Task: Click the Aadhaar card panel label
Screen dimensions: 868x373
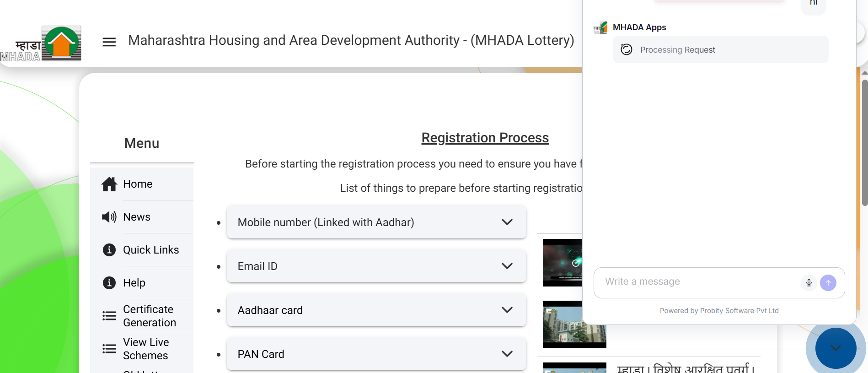Action: coord(270,310)
